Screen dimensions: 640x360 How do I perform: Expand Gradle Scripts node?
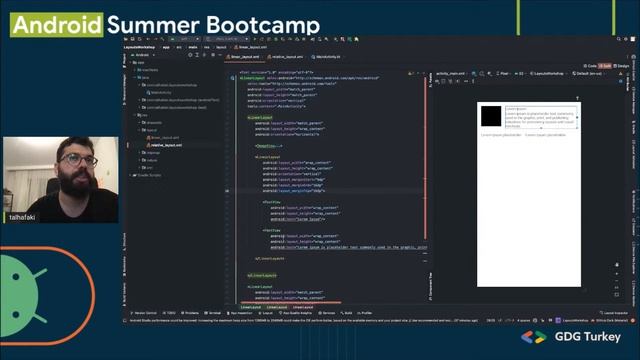(x=131, y=175)
